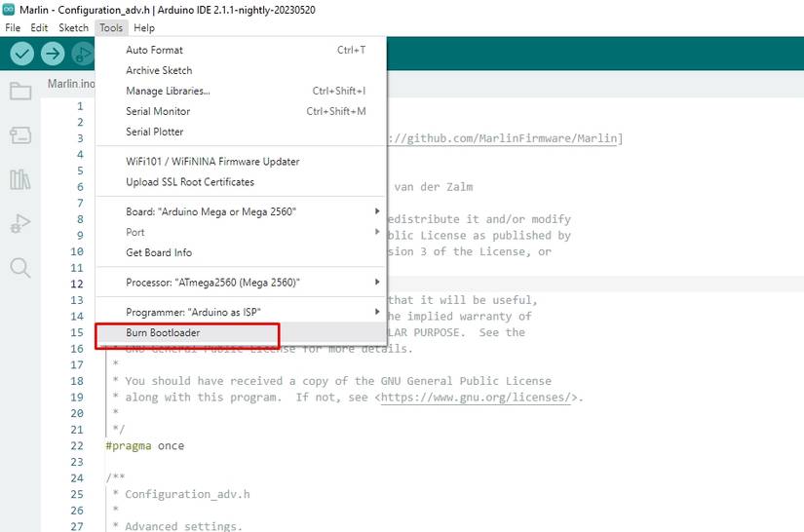The image size is (804, 532).
Task: Open the Search magnifier sidebar icon
Action: pyautogui.click(x=20, y=268)
